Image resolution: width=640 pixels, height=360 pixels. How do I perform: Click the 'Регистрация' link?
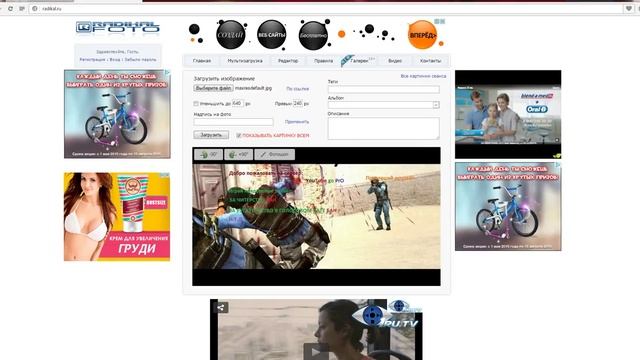pos(92,60)
